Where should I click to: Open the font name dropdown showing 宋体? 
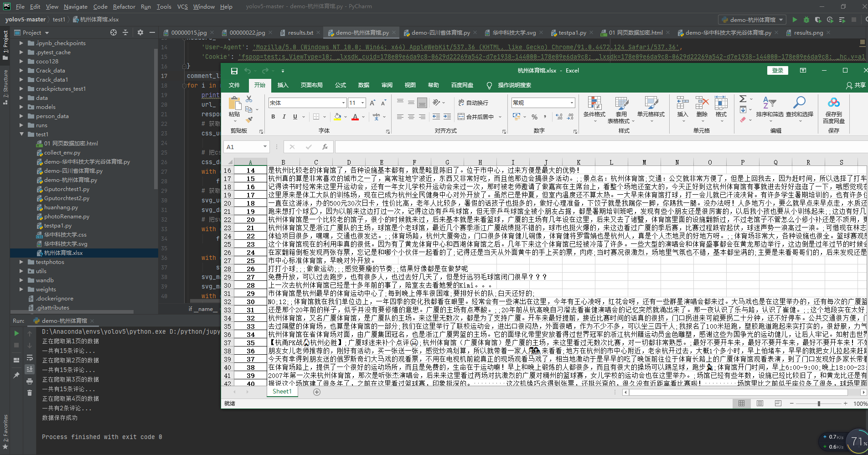307,103
